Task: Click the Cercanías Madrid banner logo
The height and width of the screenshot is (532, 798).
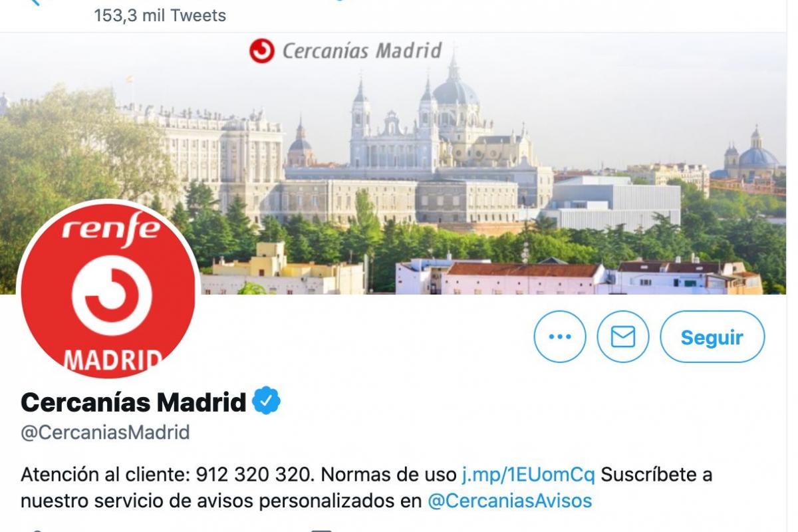Action: point(345,51)
